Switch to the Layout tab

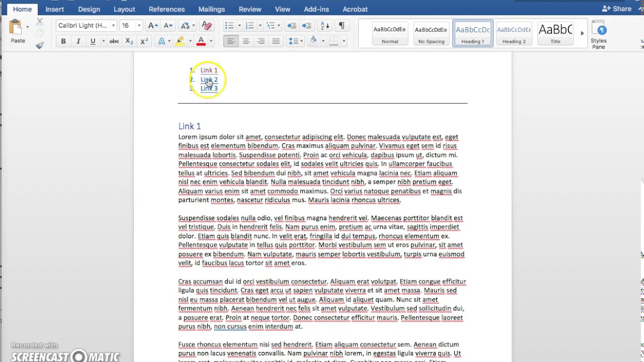coord(124,9)
